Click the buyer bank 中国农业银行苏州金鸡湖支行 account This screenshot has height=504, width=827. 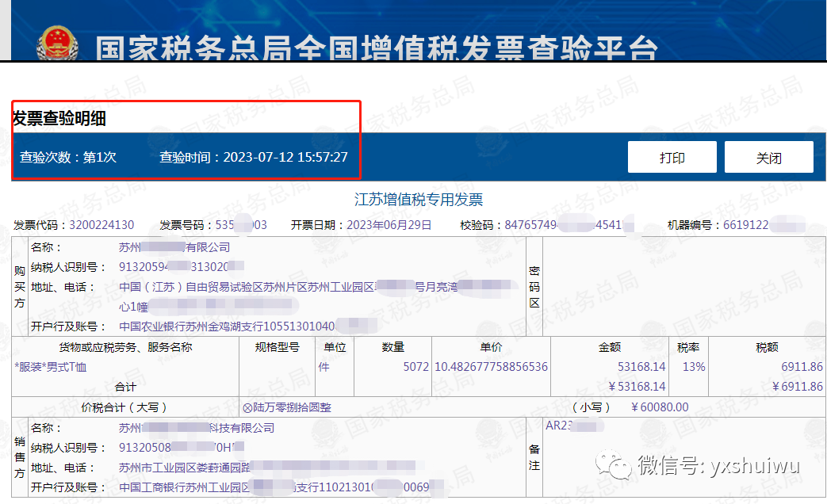tap(247, 326)
